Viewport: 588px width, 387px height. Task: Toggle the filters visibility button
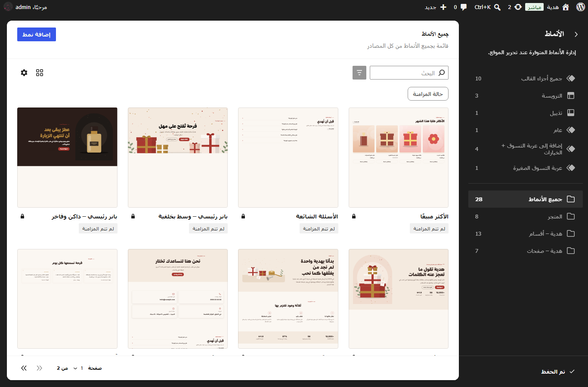[359, 73]
